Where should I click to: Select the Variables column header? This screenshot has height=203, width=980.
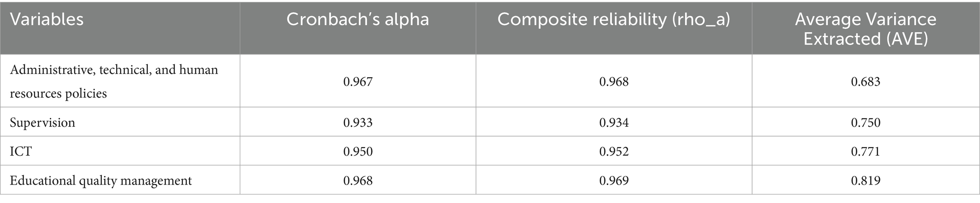(x=46, y=20)
